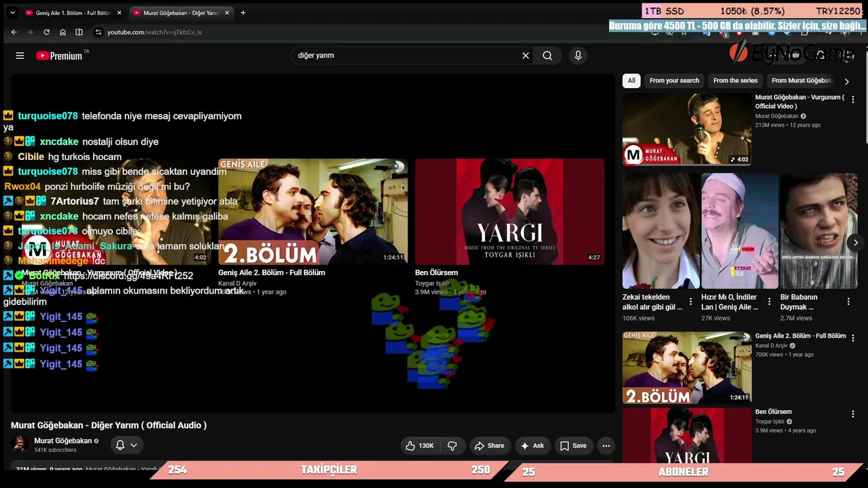Click the Ask button
Image resolution: width=868 pixels, height=488 pixels.
(532, 445)
